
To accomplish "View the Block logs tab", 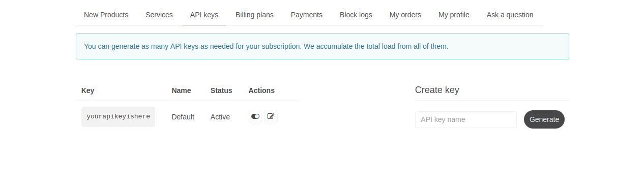I will 356,15.
